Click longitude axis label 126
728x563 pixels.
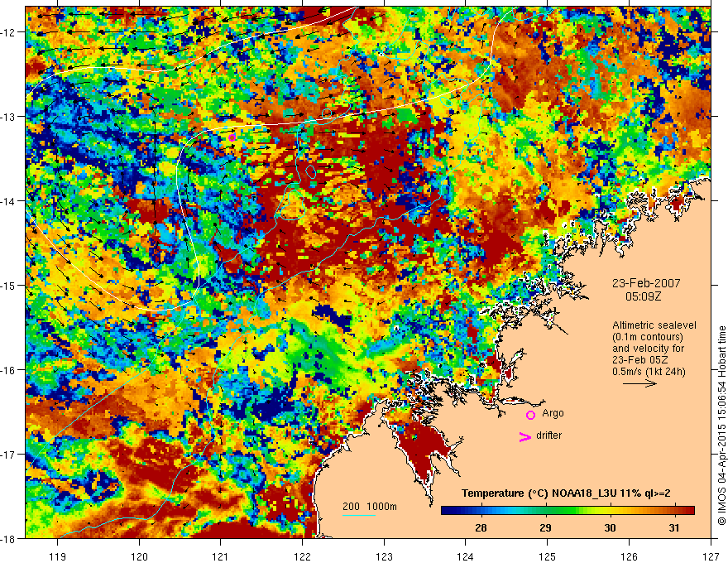tap(629, 556)
